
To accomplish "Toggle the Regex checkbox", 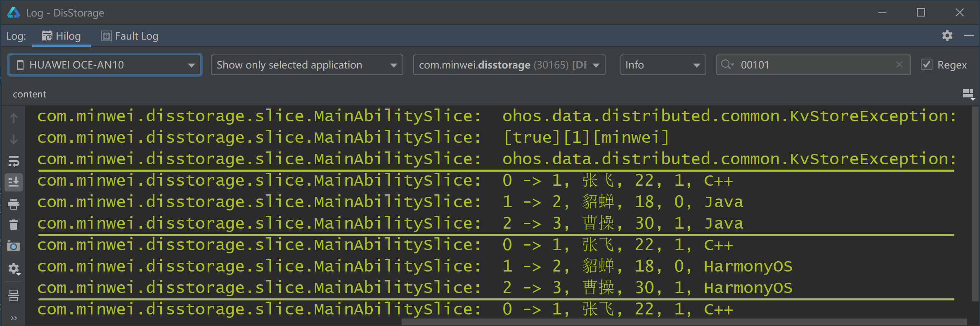I will coord(927,64).
